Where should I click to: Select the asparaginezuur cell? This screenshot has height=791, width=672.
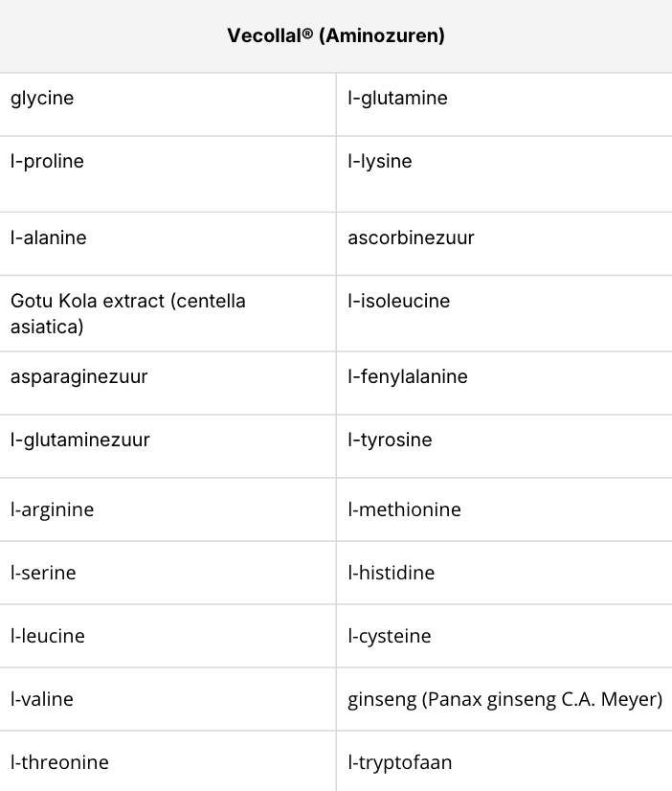(79, 376)
